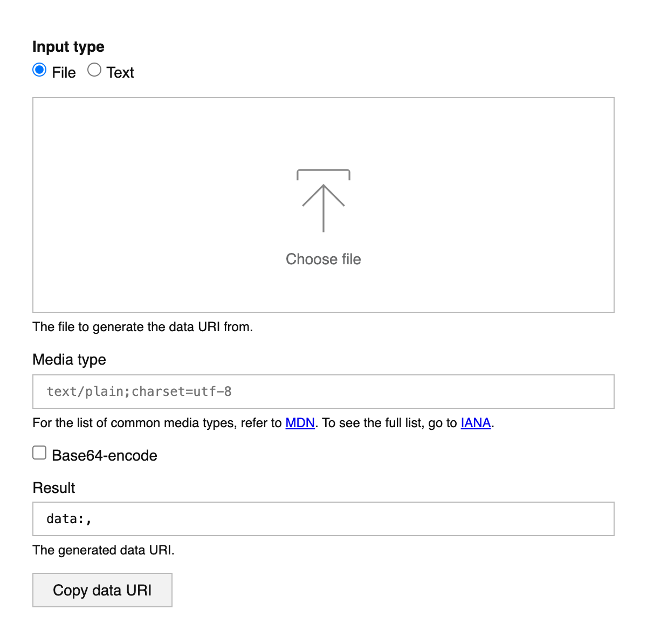Click the common media types hint text
The width and height of the screenshot is (647, 644).
[156, 423]
